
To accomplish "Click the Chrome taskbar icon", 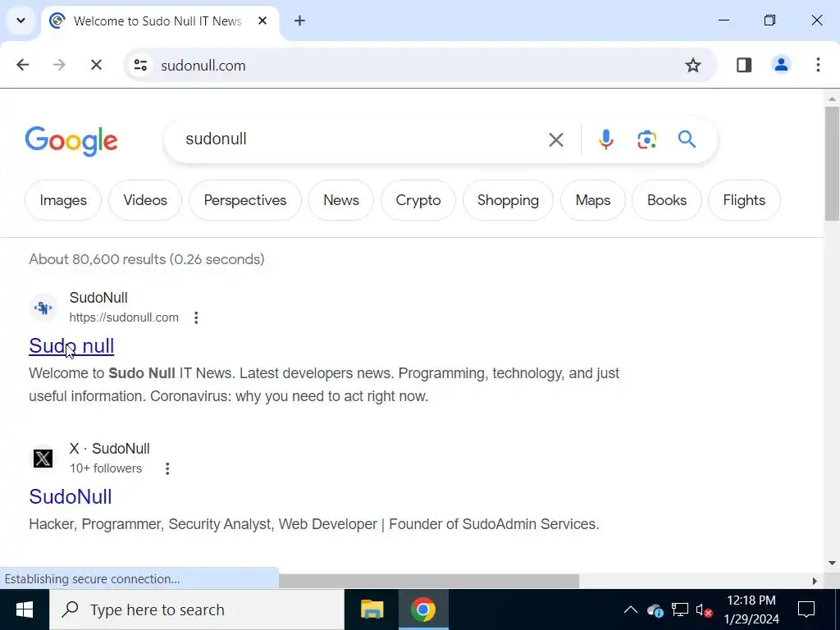I will tap(423, 609).
